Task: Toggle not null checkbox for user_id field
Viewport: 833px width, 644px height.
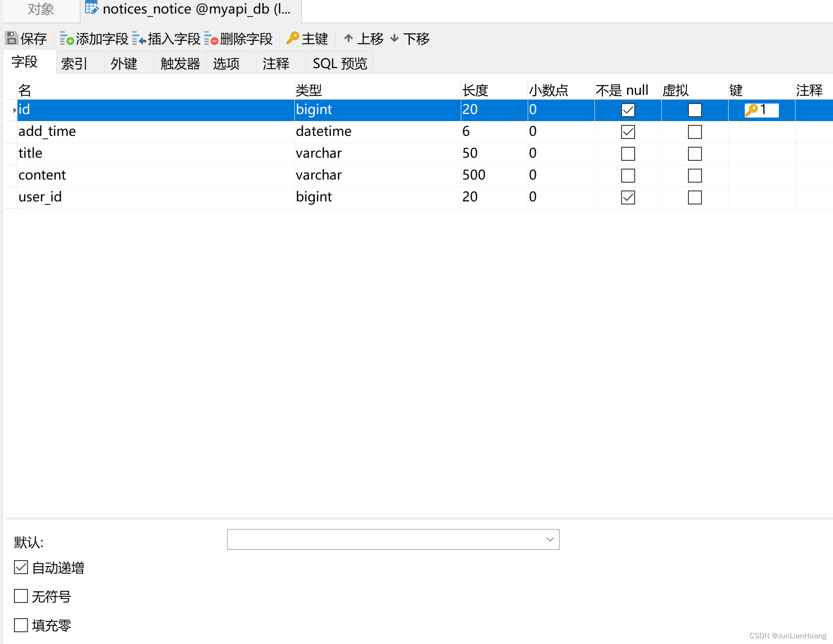Action: coord(628,197)
